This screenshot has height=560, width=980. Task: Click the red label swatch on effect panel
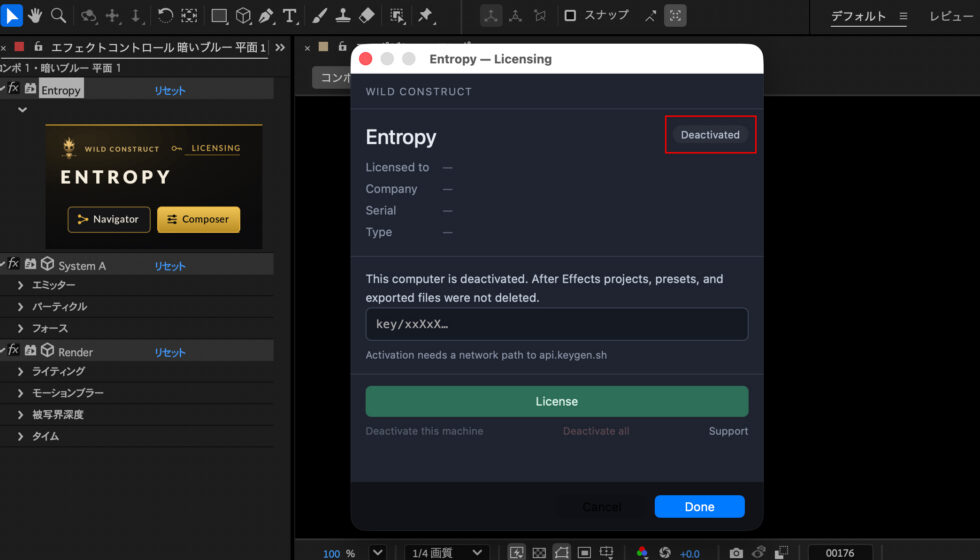point(19,46)
